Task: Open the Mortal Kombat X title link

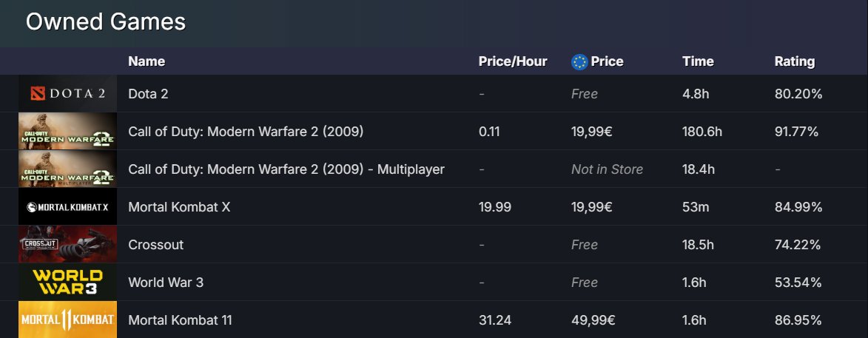Action: (x=179, y=207)
